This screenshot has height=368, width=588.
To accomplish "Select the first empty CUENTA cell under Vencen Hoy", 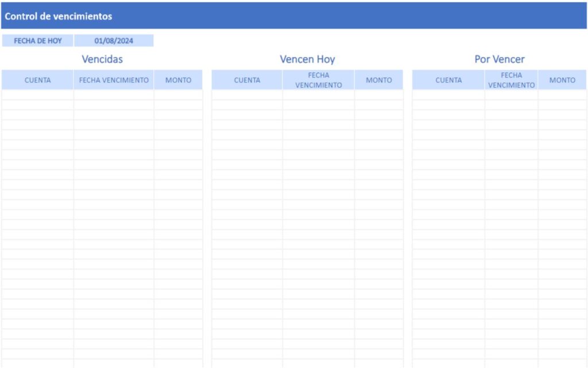I will point(247,94).
